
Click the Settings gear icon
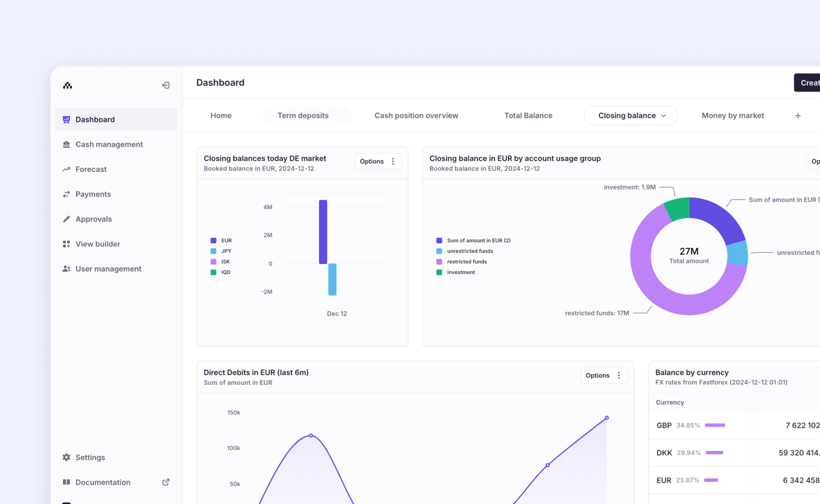66,458
